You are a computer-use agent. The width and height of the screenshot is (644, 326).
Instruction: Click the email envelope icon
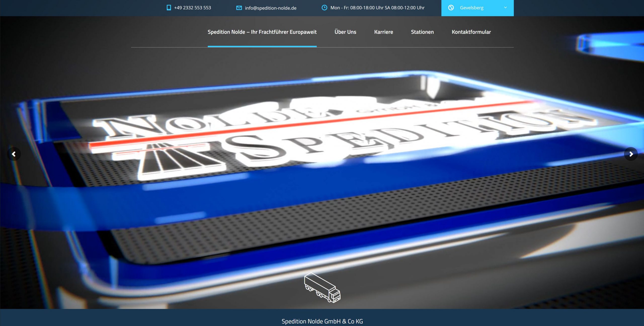tap(239, 8)
